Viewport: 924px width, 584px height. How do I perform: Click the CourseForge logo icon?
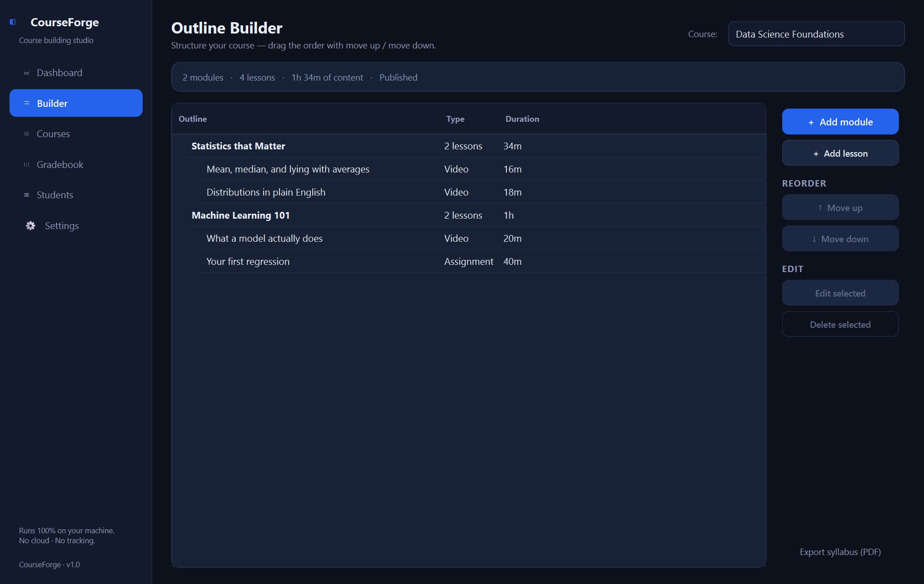click(13, 22)
